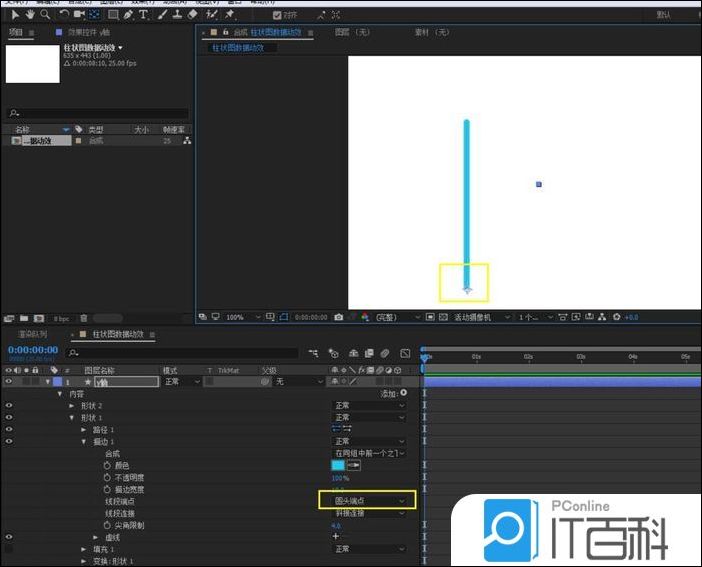Click the timeline current time 0:00:00:00
Image resolution: width=702 pixels, height=567 pixels.
[31, 351]
